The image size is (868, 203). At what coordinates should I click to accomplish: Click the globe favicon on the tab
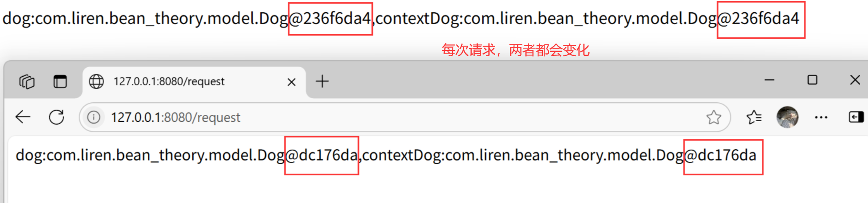(x=96, y=82)
